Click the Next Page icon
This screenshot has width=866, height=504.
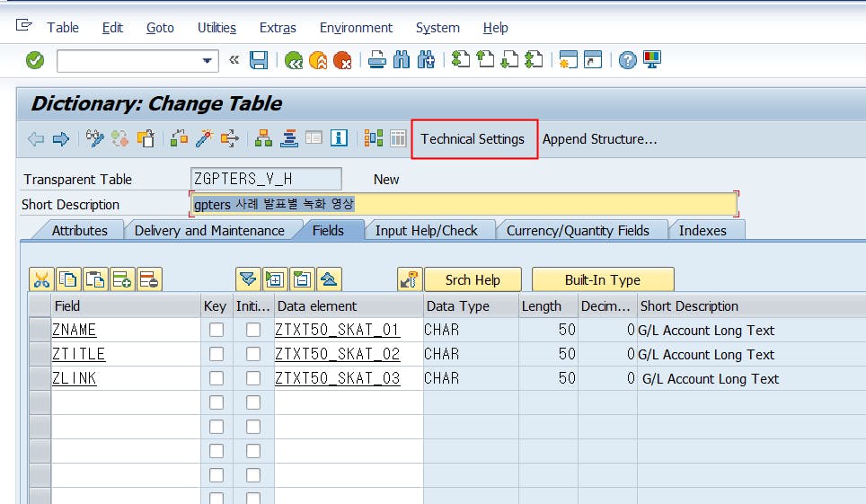click(509, 59)
